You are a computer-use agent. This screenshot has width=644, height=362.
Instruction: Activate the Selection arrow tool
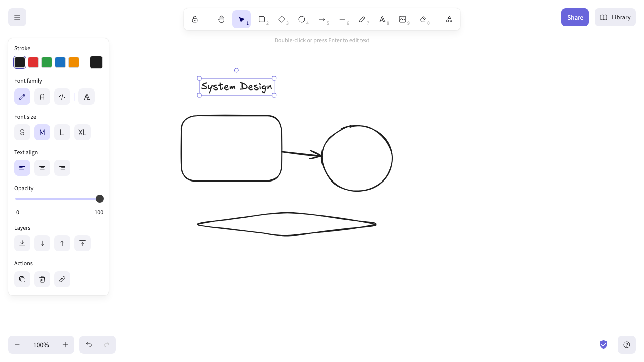242,19
